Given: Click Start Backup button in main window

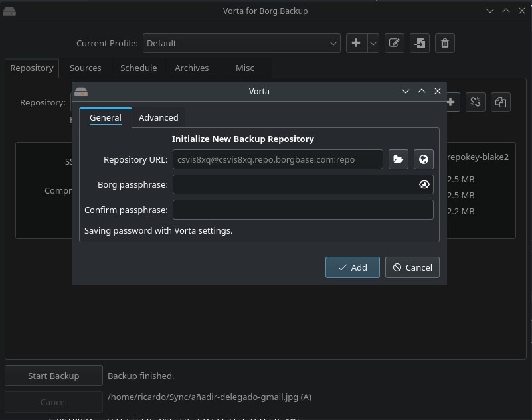Looking at the screenshot, I should click(54, 376).
